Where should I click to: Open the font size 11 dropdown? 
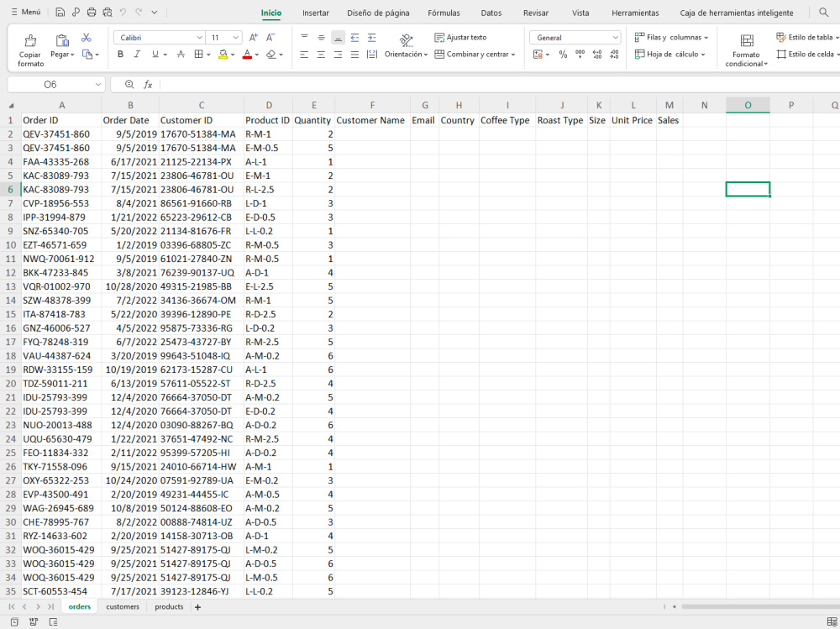point(235,38)
